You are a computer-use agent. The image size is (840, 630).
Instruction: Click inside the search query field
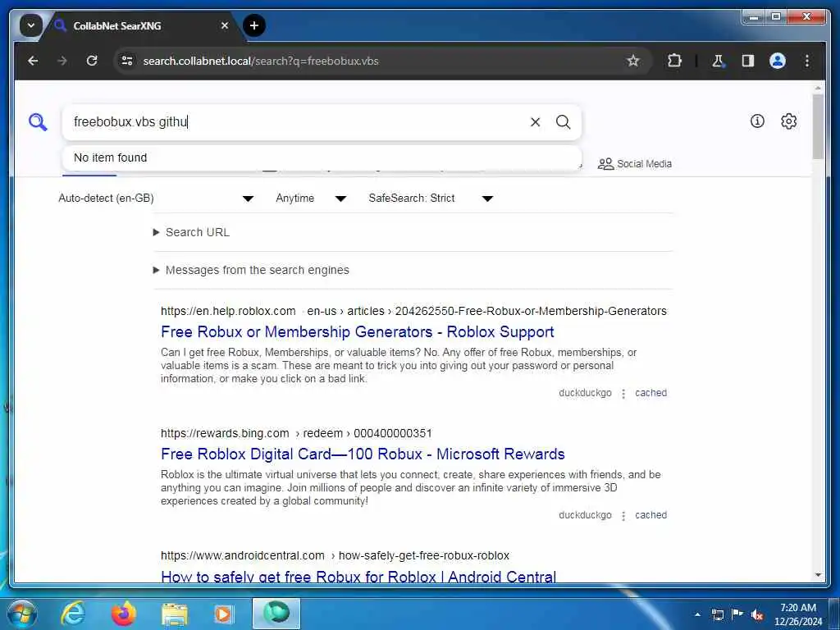297,122
